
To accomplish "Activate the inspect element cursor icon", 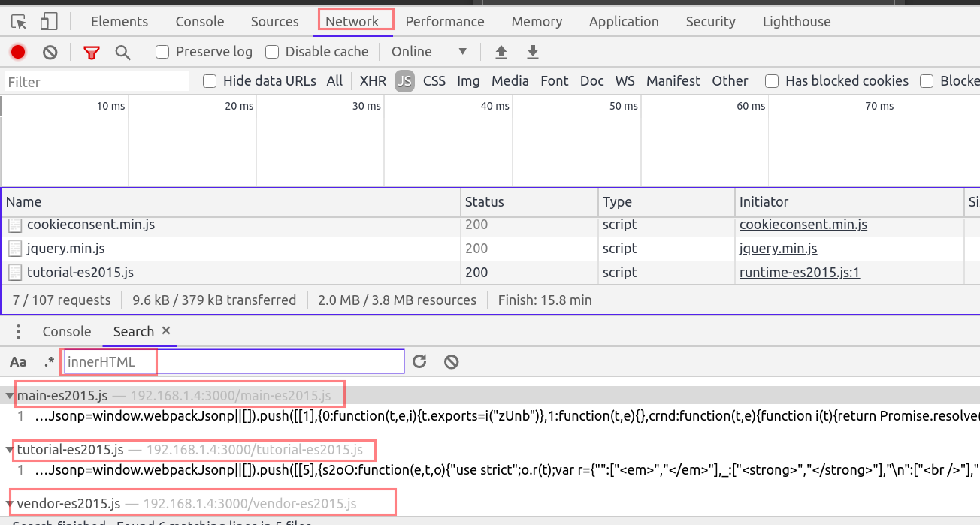I will (x=19, y=21).
